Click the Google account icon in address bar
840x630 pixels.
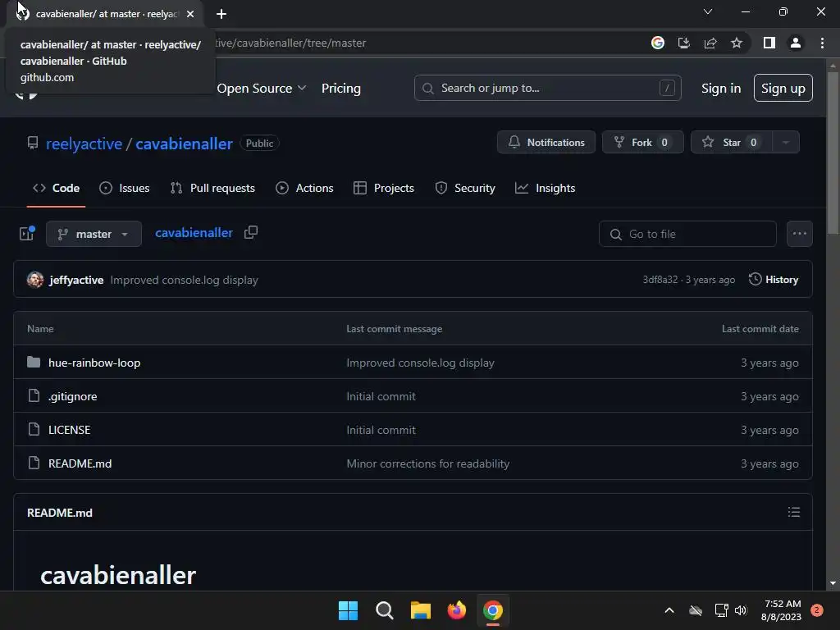[x=658, y=43]
